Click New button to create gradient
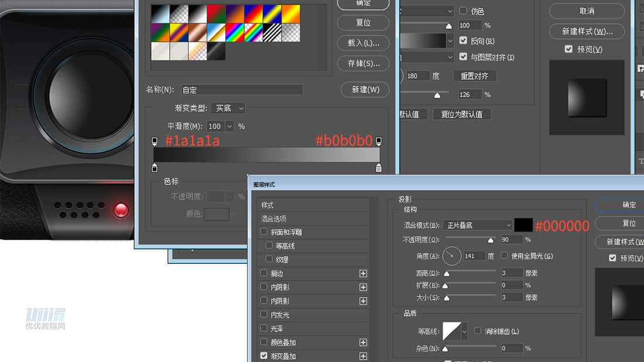Image resolution: width=644 pixels, height=362 pixels. (365, 89)
